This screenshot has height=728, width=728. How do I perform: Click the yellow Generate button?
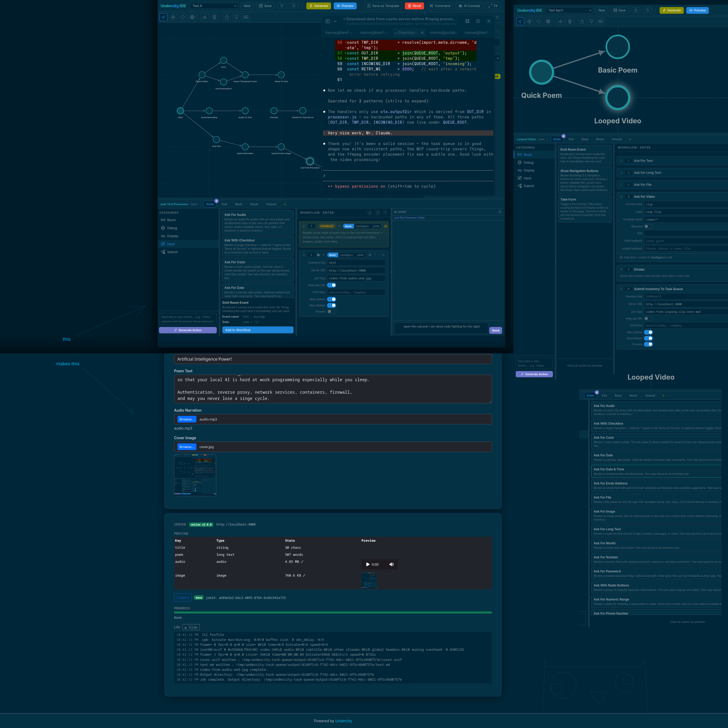318,6
